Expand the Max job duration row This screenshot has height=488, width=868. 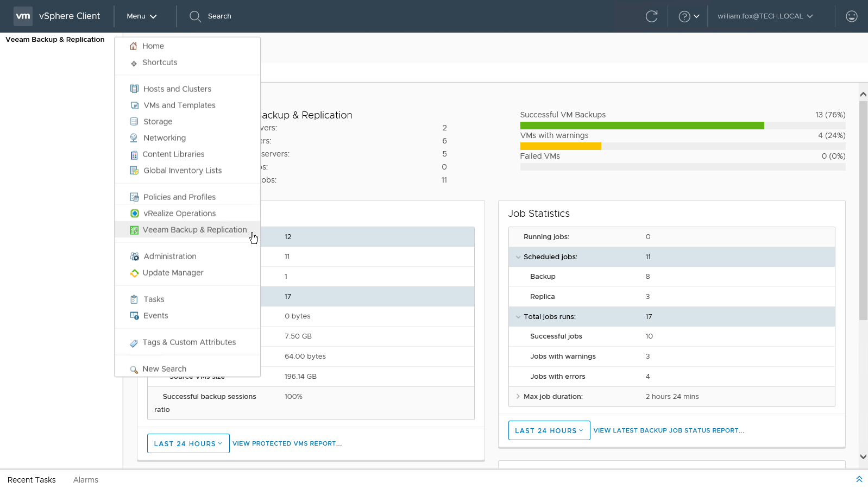click(518, 397)
